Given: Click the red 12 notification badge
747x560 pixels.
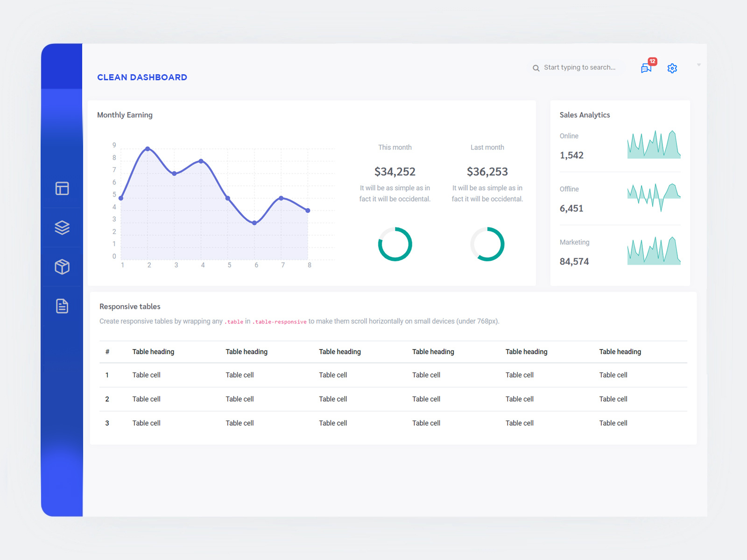Looking at the screenshot, I should (652, 61).
